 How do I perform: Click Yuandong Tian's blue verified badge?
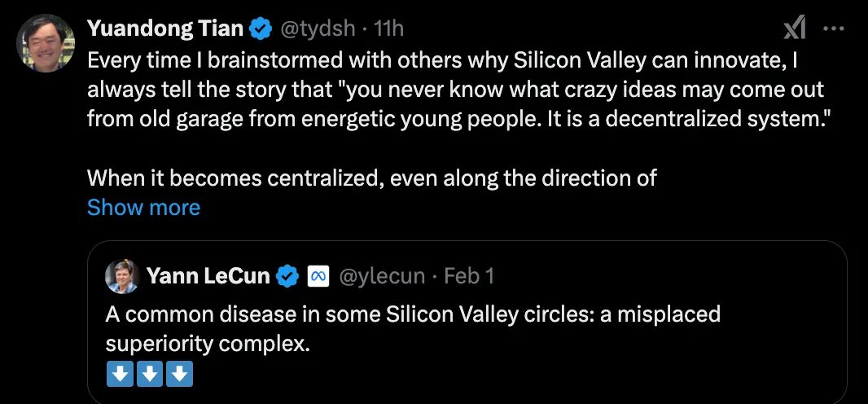(x=261, y=29)
